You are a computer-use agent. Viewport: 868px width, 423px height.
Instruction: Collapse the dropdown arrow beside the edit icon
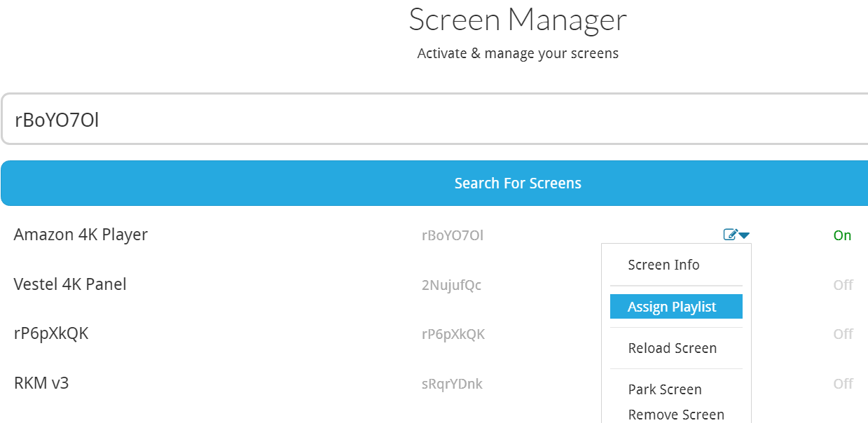click(x=744, y=235)
